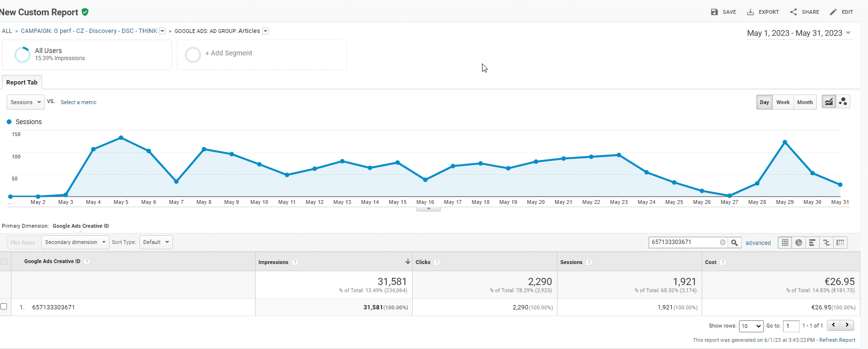This screenshot has width=868, height=349.
Task: Open help for Google Ads Creative ID column
Action: pyautogui.click(x=86, y=261)
